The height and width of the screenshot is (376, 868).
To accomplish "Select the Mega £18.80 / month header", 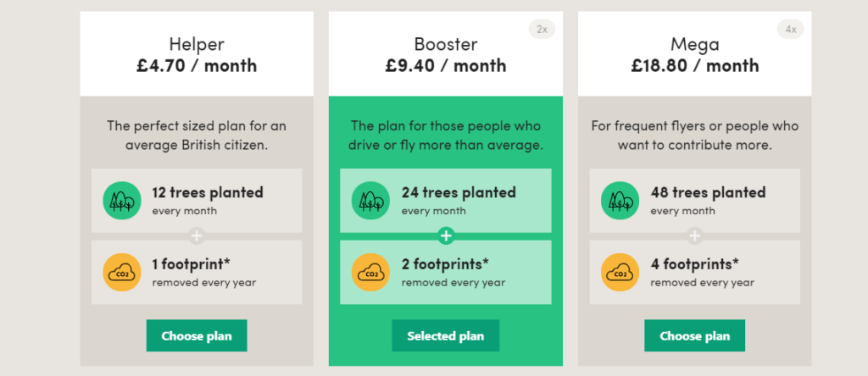I will (x=695, y=54).
